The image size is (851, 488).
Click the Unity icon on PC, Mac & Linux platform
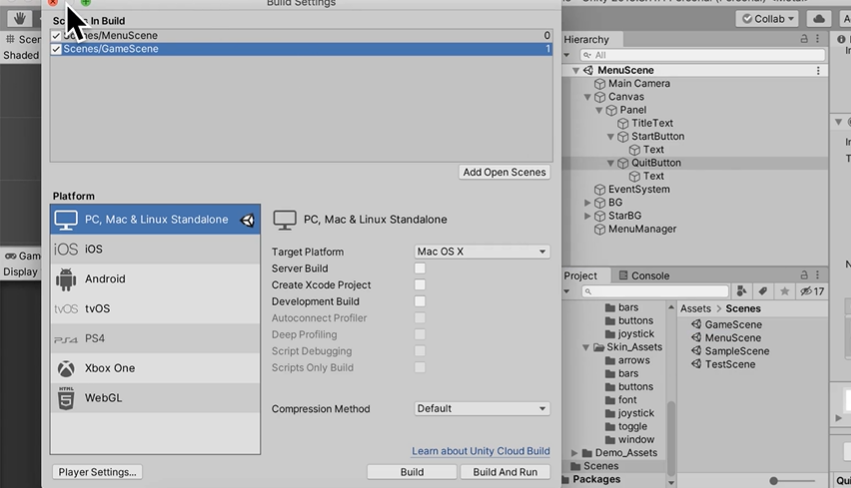(247, 220)
